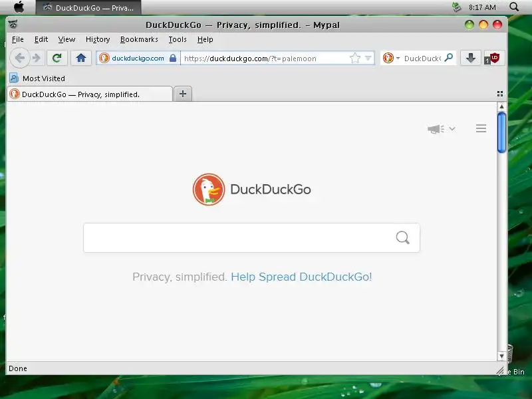Viewport: 532px width, 399px height.
Task: Click the scrollbar up arrow
Action: tap(501, 107)
